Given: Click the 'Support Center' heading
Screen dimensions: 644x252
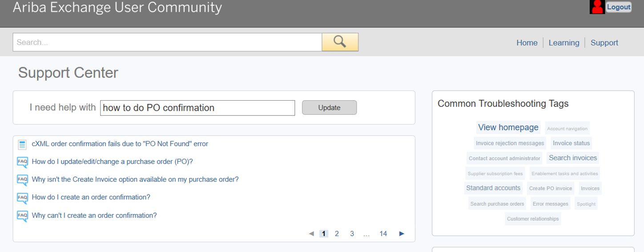Looking at the screenshot, I should (68, 73).
